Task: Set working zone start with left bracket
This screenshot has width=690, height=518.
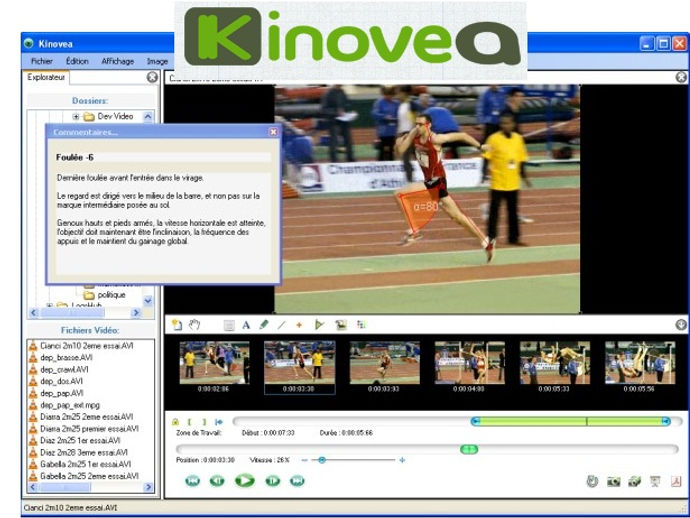Action: click(x=189, y=422)
